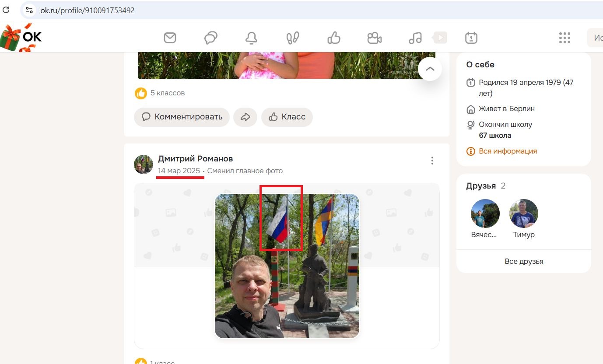Click the Класс button under the photo
Screen dimensions: 603x364
click(x=287, y=117)
